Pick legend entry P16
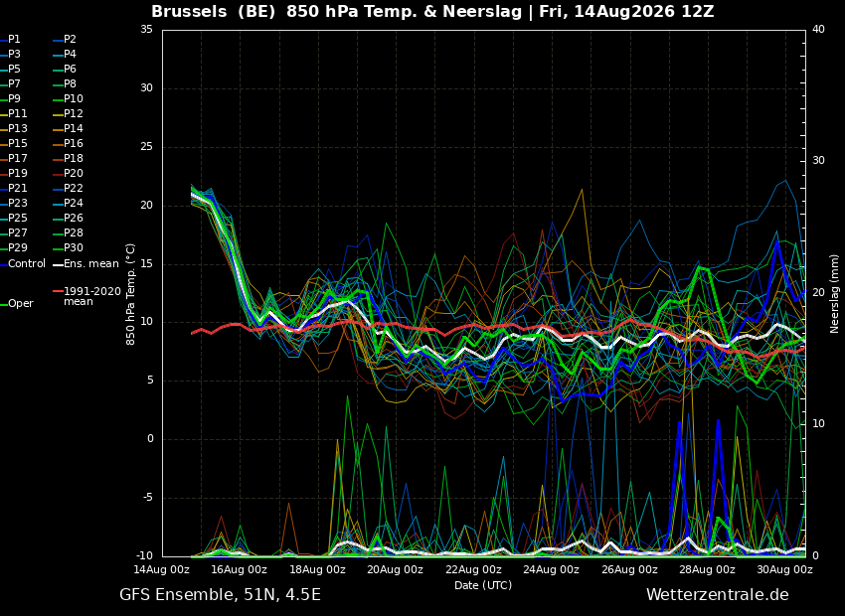The height and width of the screenshot is (616, 845). pos(68,144)
